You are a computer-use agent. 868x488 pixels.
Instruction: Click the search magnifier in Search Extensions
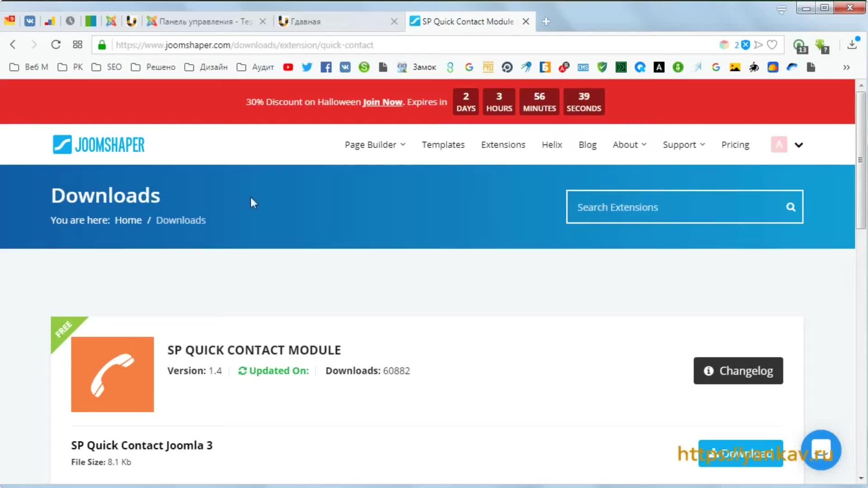(x=791, y=207)
